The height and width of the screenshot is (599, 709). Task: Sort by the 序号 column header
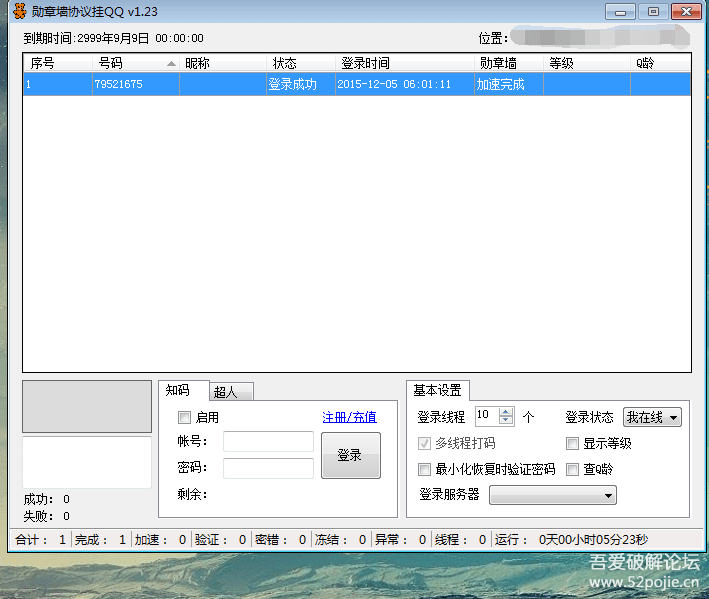click(58, 63)
